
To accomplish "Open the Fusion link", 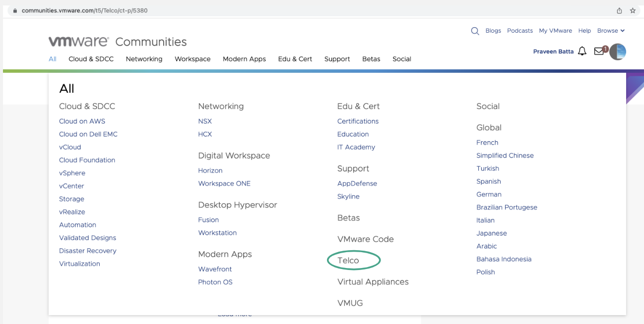I will point(208,220).
